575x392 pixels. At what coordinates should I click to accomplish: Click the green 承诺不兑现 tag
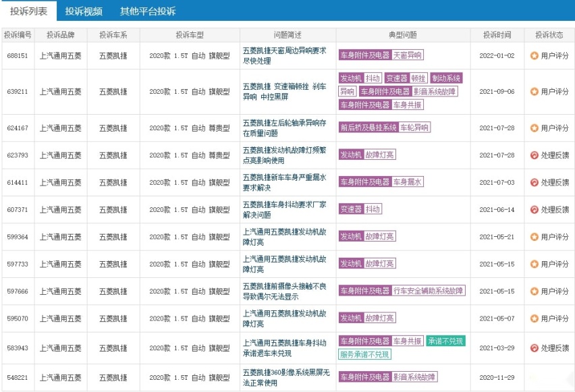(x=446, y=341)
